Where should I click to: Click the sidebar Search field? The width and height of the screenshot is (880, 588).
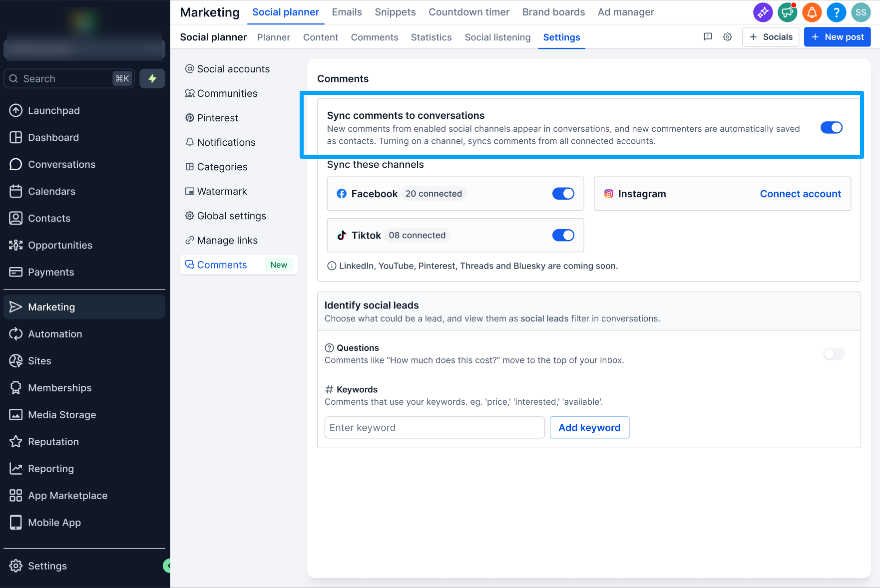click(69, 78)
